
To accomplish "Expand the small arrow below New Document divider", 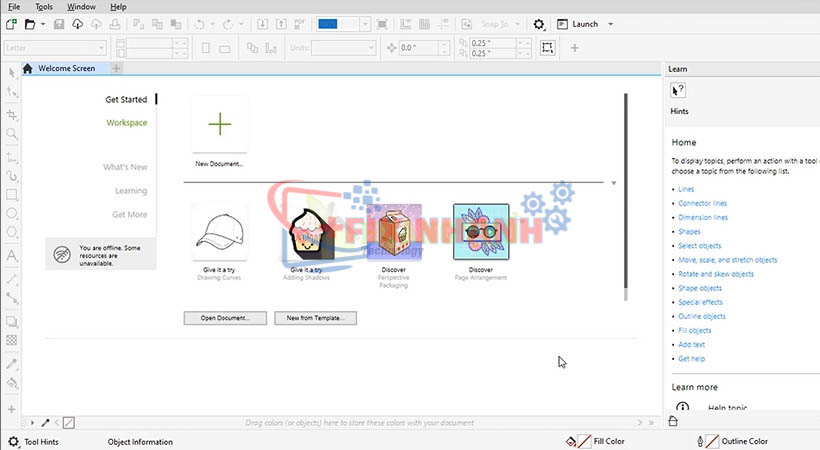I will pos(613,183).
